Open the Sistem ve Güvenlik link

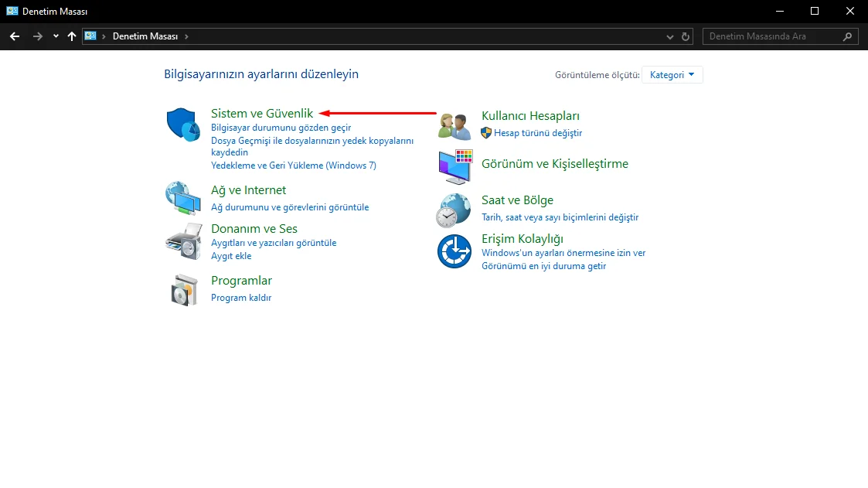click(x=262, y=113)
